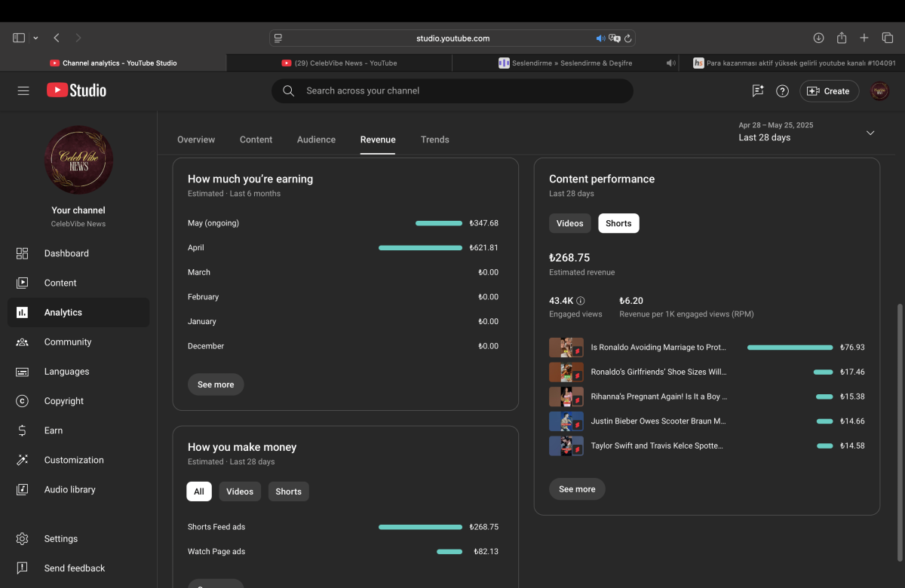This screenshot has width=905, height=588.
Task: Select the Videos filter in Content performance
Action: click(570, 223)
